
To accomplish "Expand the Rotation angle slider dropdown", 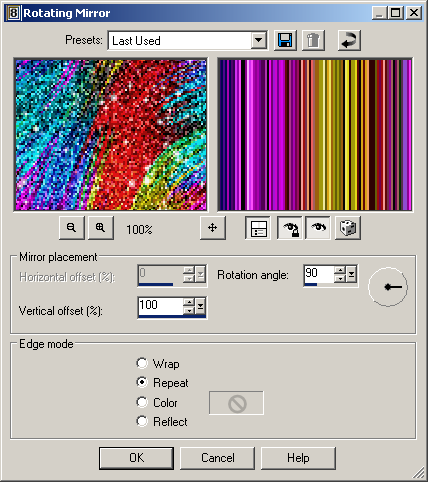I will [351, 274].
